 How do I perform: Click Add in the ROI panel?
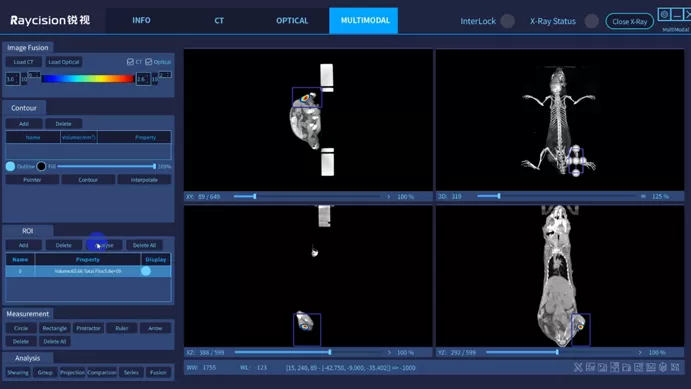(x=23, y=245)
